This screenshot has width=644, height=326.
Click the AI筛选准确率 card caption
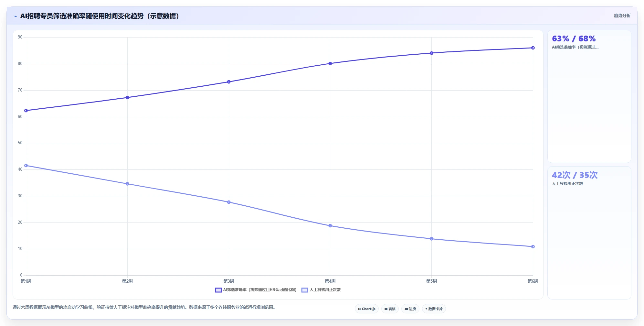(575, 47)
